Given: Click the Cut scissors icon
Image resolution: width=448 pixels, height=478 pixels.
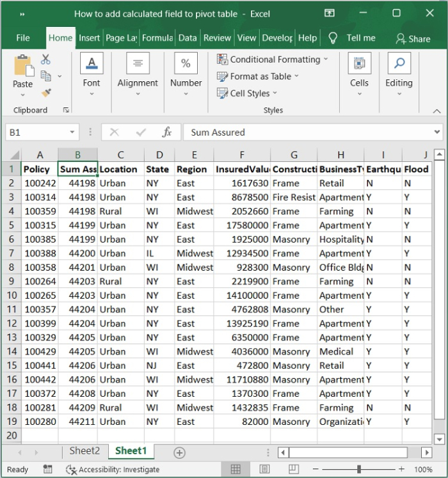Looking at the screenshot, I should coord(45,60).
